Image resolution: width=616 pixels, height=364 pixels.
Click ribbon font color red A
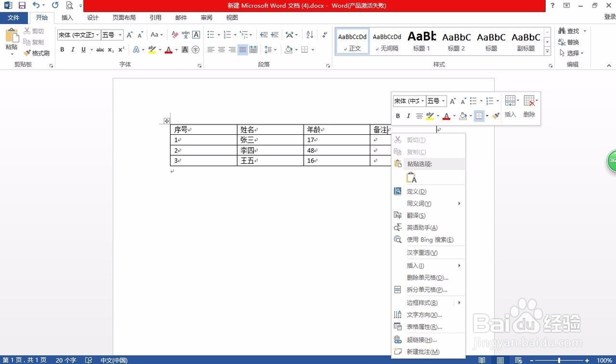pyautogui.click(x=169, y=50)
